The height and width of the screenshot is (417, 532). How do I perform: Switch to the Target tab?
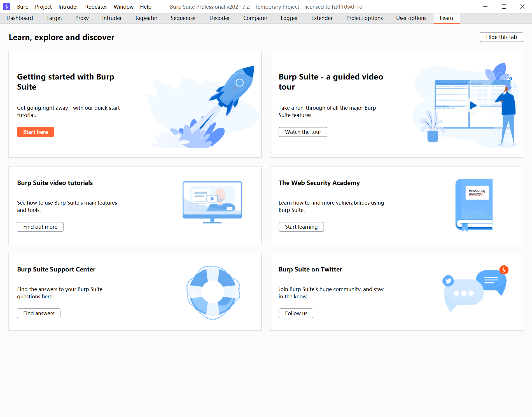coord(54,18)
